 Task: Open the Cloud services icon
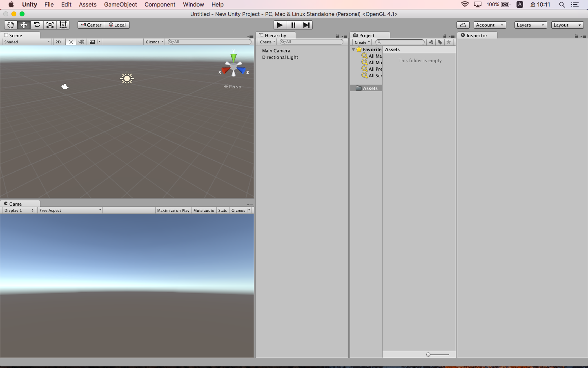pos(463,25)
